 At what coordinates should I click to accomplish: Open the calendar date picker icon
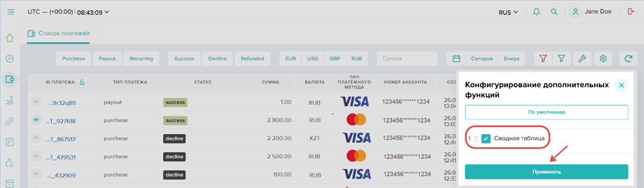tap(456, 58)
